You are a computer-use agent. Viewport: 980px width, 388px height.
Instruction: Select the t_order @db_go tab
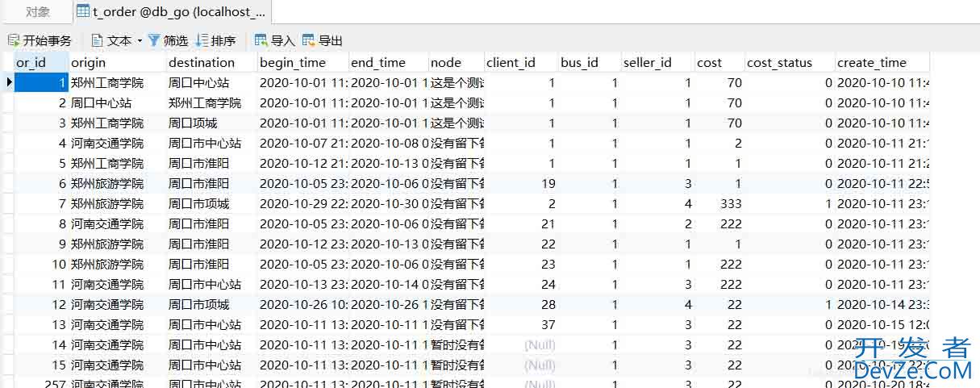click(x=170, y=12)
